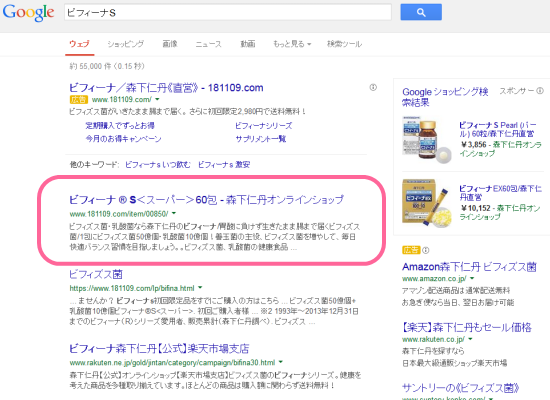The image size is (550, 400).
Task: Open ad サントリーの《ビフィズス菌》
Action: [461, 388]
